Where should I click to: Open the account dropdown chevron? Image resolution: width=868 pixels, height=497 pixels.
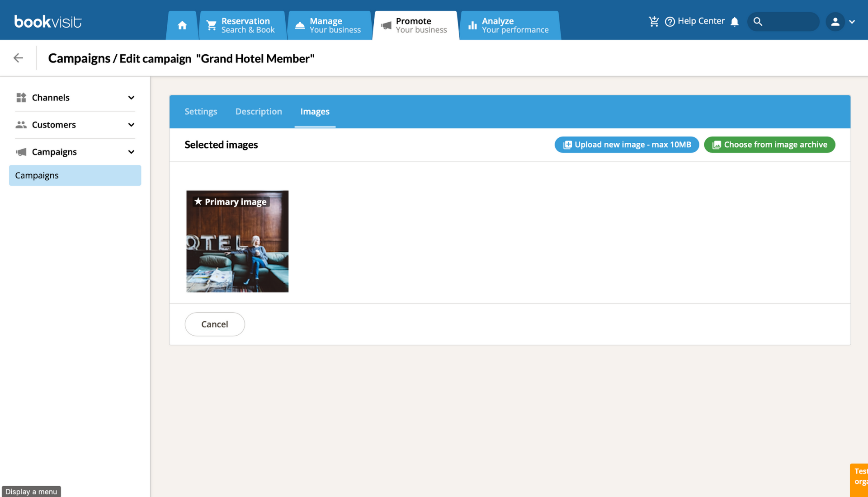pyautogui.click(x=852, y=22)
